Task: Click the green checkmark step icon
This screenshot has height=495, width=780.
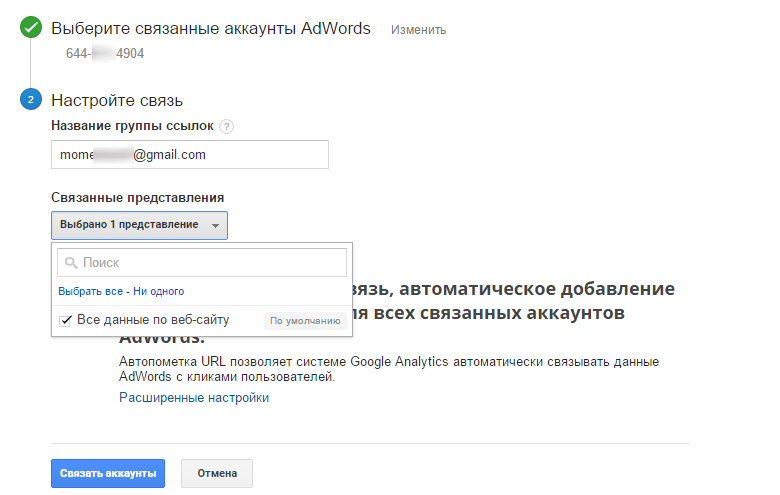Action: [x=31, y=27]
